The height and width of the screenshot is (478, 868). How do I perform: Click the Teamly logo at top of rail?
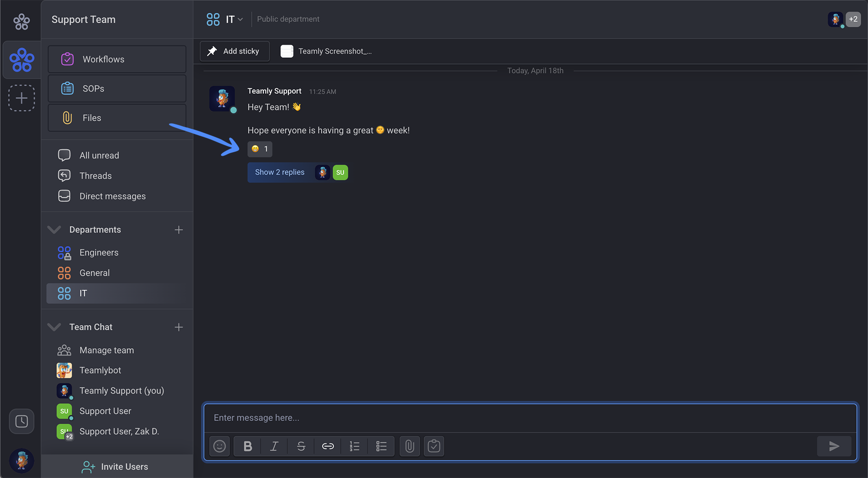[x=21, y=21]
